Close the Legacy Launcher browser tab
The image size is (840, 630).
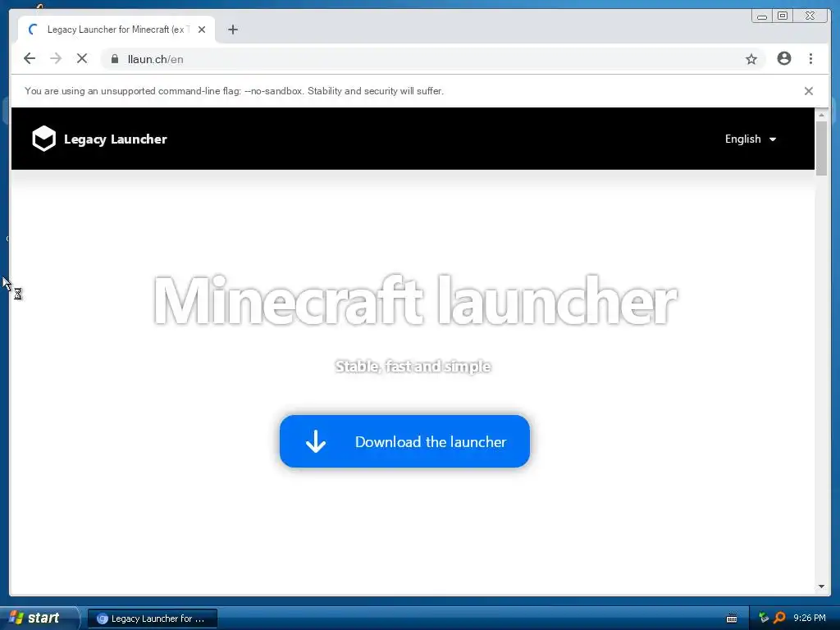[202, 30]
